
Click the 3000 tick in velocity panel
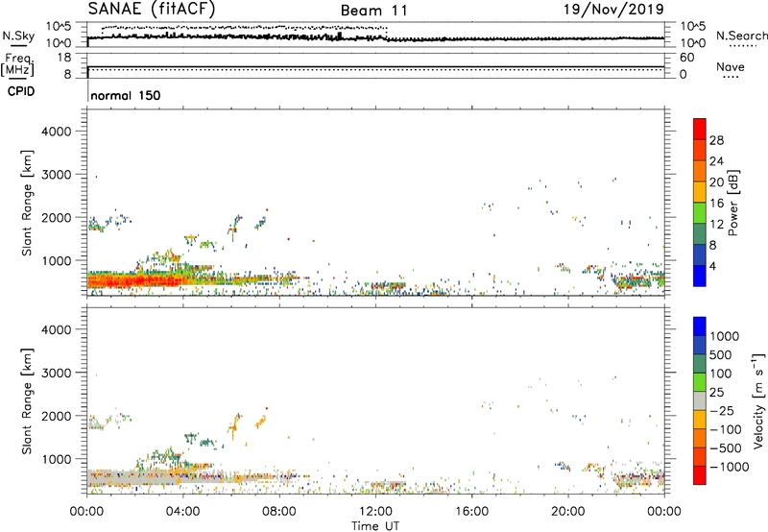(x=57, y=373)
